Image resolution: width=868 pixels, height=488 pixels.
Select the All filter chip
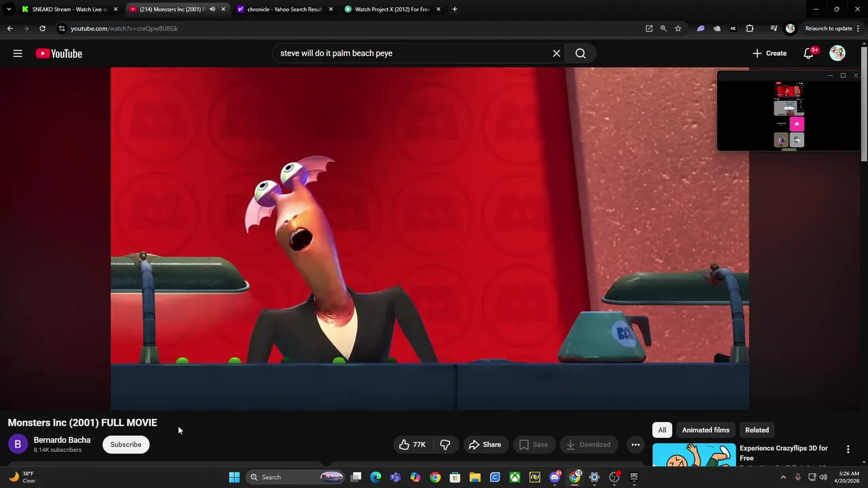pos(663,430)
